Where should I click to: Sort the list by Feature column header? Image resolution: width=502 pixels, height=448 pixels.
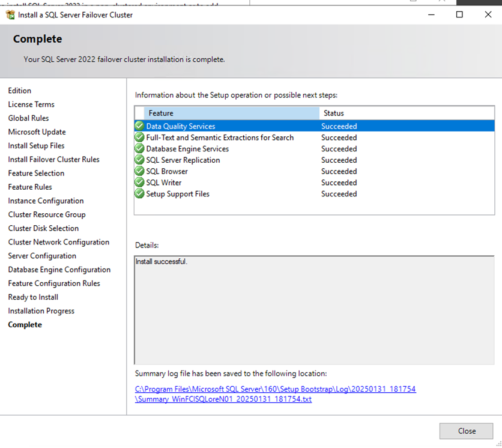(231, 113)
